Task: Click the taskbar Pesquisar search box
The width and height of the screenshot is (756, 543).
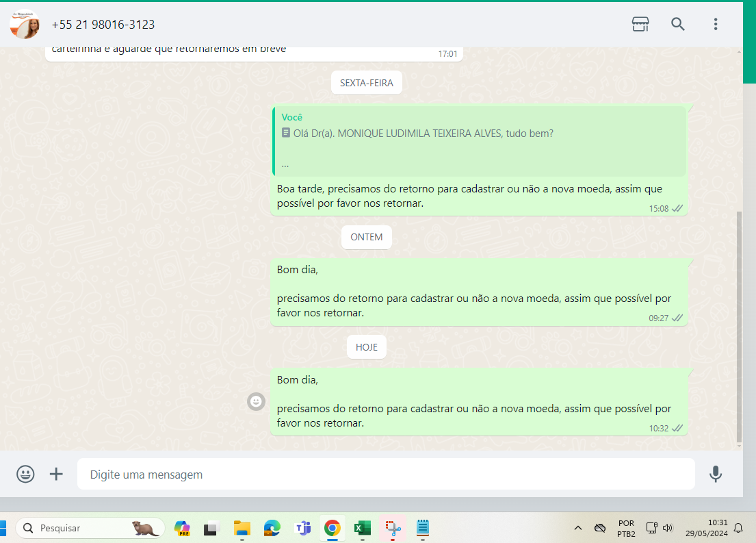Action: (x=90, y=528)
